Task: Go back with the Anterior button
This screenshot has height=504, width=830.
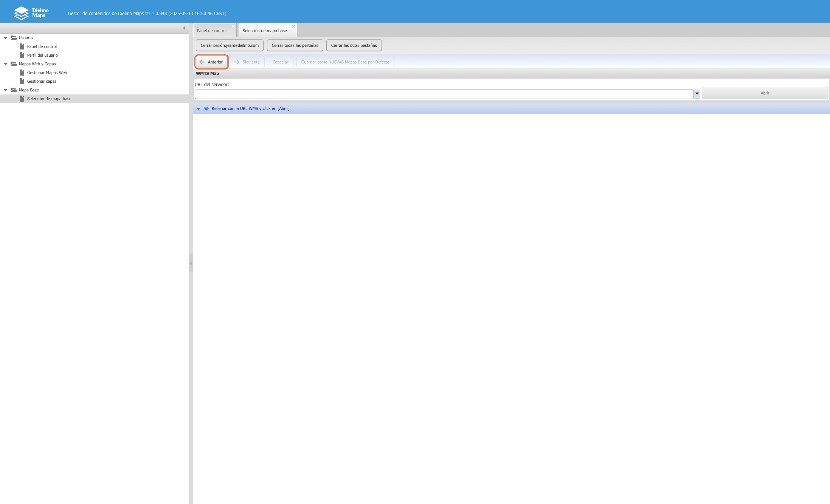Action: point(212,62)
